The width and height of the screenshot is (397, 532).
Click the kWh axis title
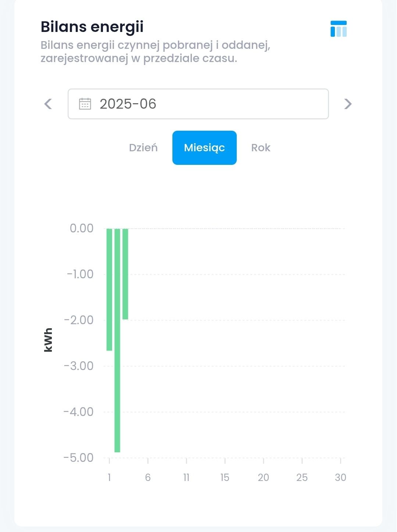tap(48, 340)
